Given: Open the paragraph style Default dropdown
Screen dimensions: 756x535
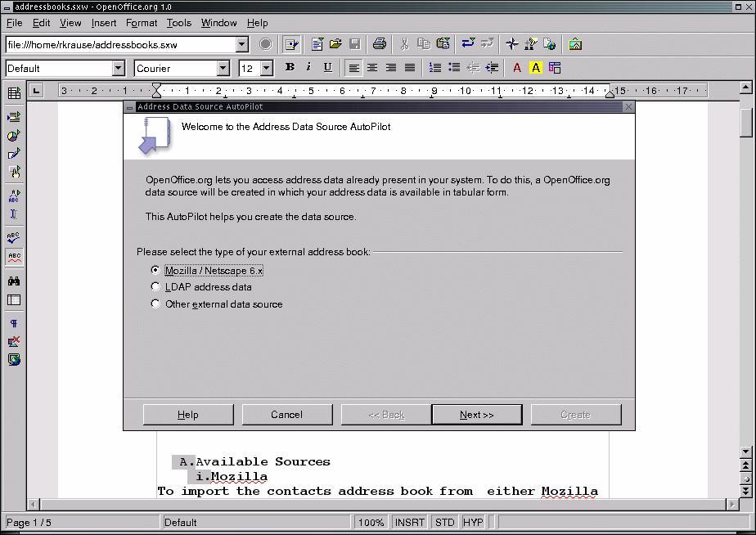Looking at the screenshot, I should coord(118,68).
